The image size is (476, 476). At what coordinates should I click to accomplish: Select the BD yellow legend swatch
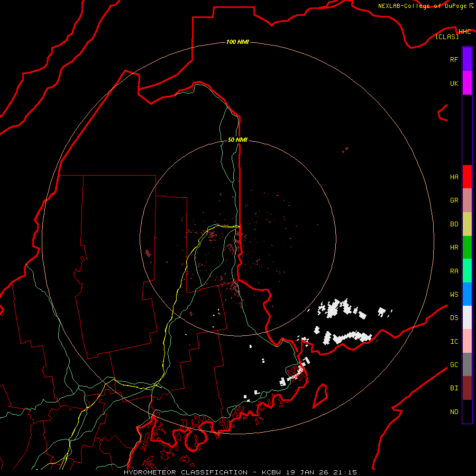pyautogui.click(x=467, y=224)
